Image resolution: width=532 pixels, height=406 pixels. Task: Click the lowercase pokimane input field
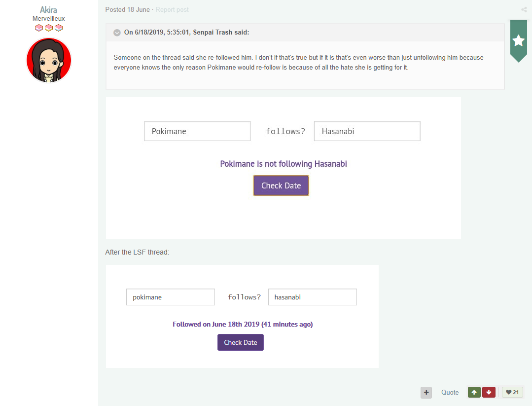[170, 297]
